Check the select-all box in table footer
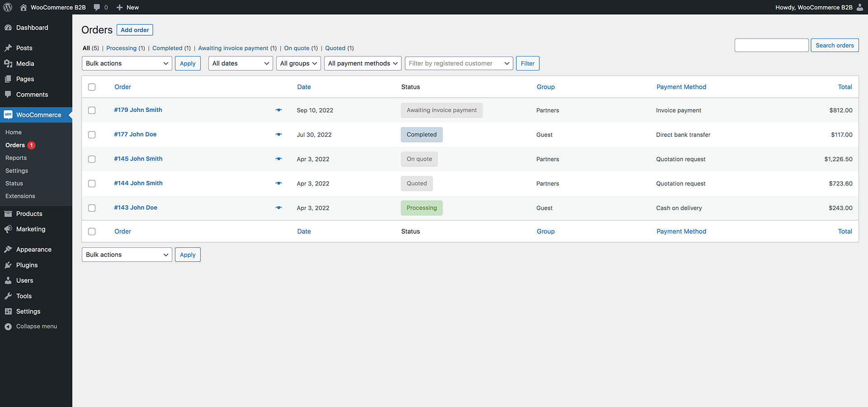Viewport: 868px width, 407px height. point(92,232)
